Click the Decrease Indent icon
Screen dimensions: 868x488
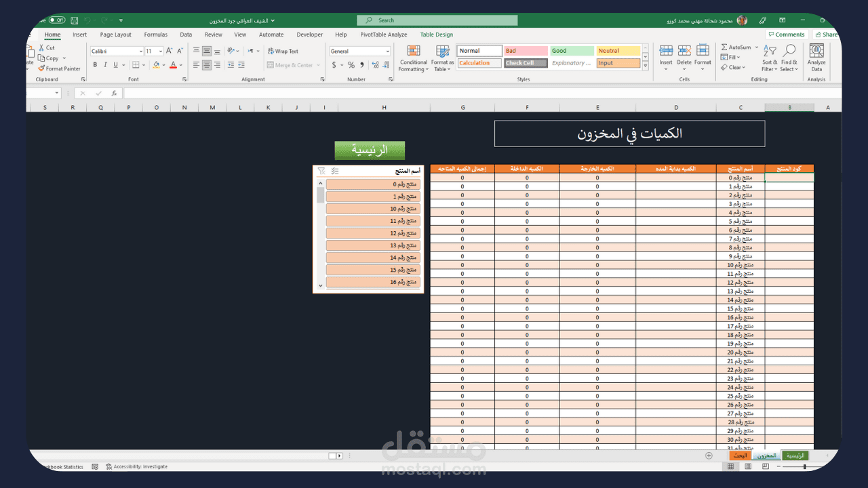[x=231, y=65]
